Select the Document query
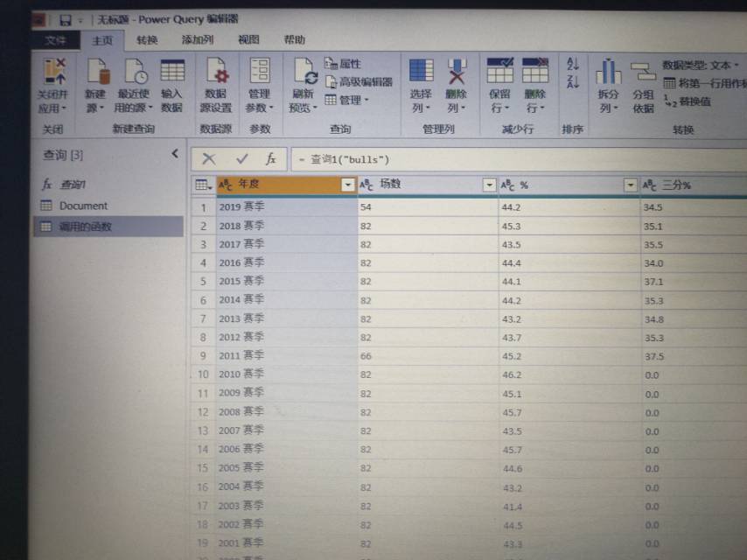The height and width of the screenshot is (560, 747). pos(109,206)
